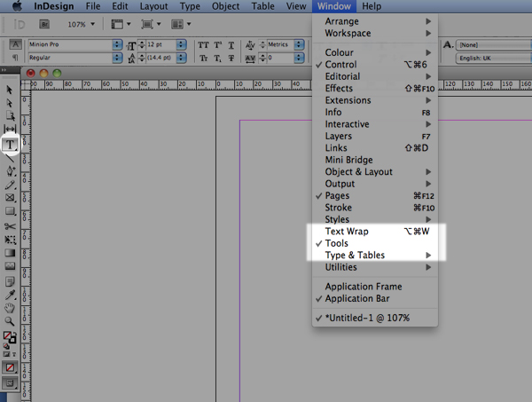This screenshot has height=402, width=532.
Task: Open the Arrange submenu
Action: click(375, 21)
